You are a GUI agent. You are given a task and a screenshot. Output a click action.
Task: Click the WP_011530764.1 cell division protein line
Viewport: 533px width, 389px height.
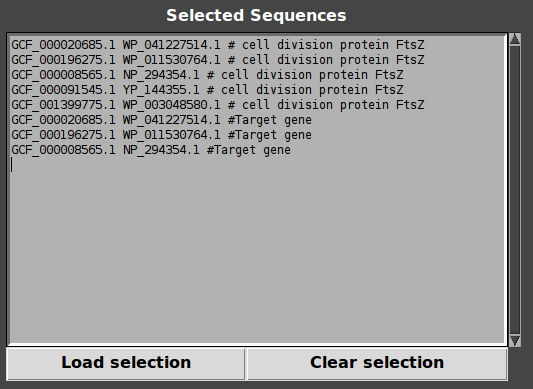[218, 60]
